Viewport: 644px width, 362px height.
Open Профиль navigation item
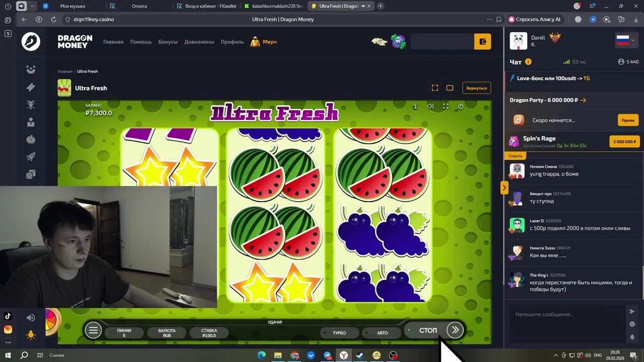point(232,42)
